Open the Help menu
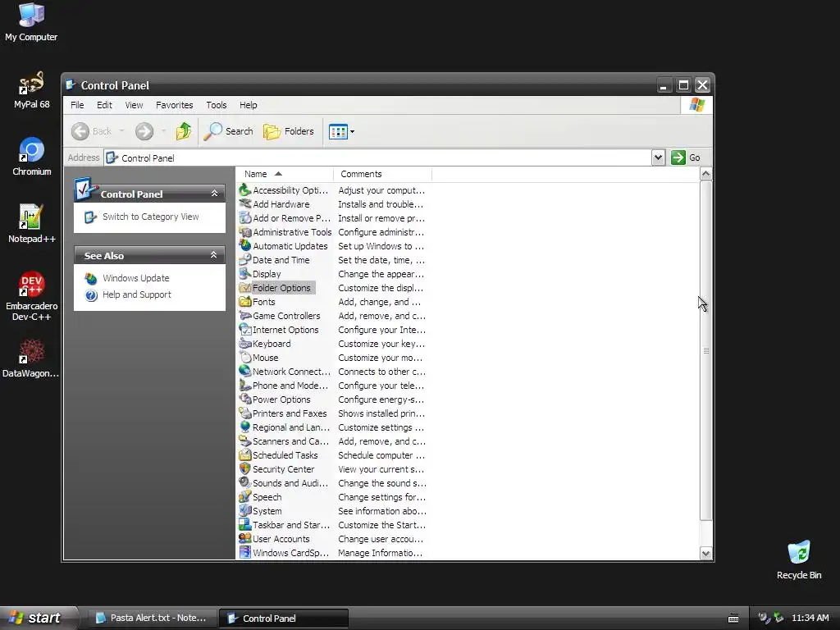Screen dimensions: 840x630 (248, 105)
